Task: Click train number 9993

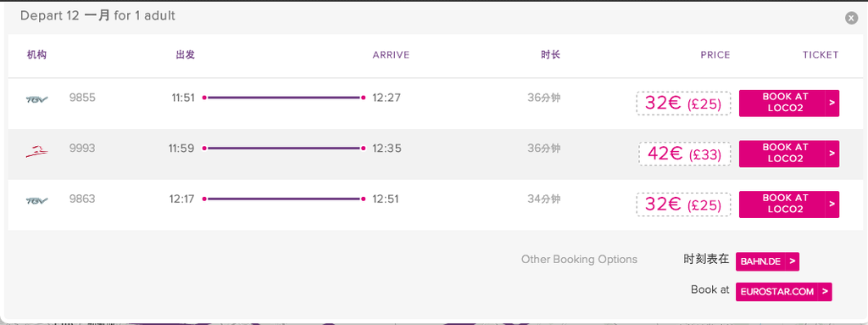Action: [x=82, y=148]
